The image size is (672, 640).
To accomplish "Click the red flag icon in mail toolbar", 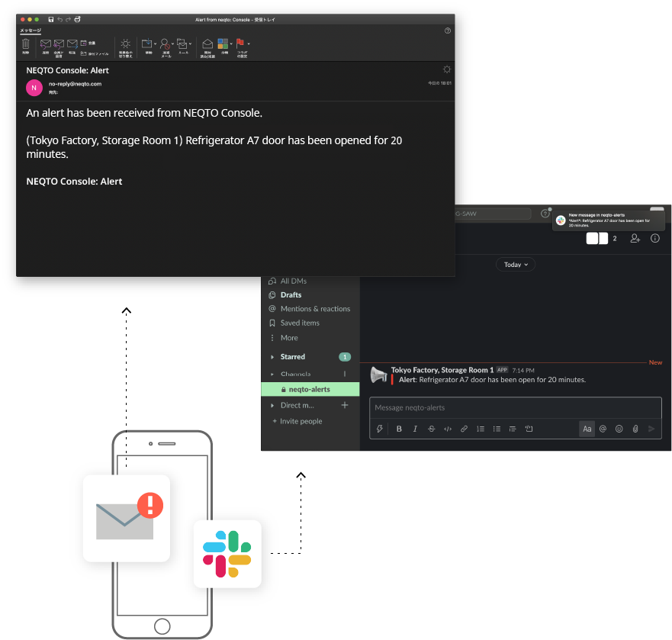I will tap(240, 44).
